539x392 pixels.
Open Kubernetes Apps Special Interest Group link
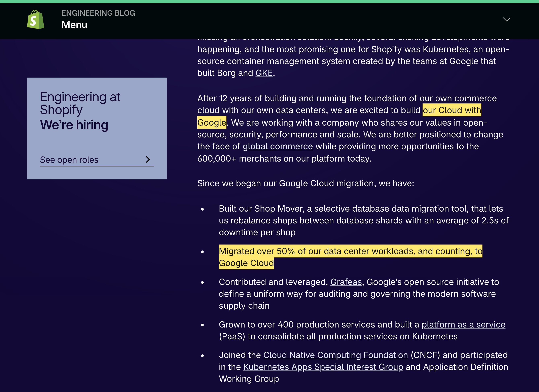tap(323, 367)
